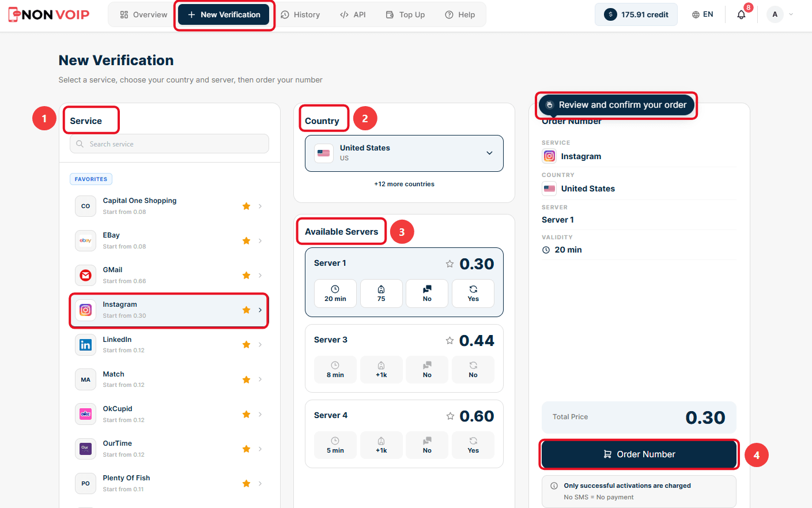Mark Server 1 as favorite with its star
This screenshot has width=812, height=508.
click(x=450, y=264)
